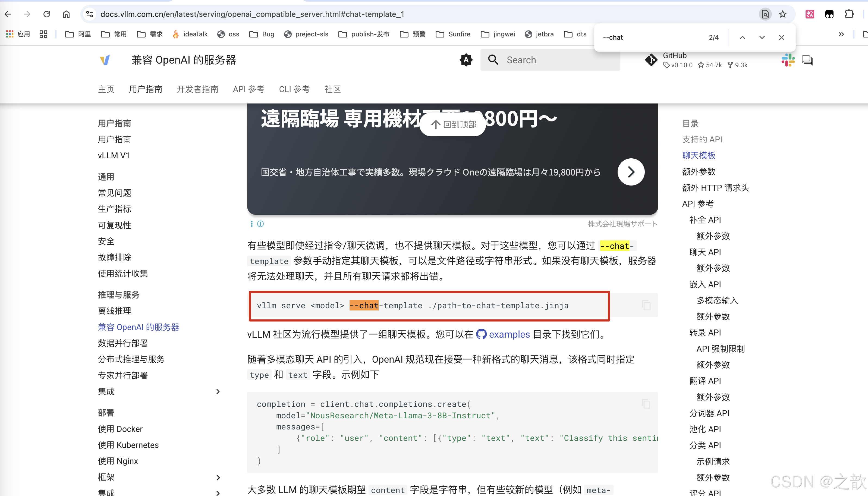The height and width of the screenshot is (496, 868).
Task: Open 离线推理 in left sidebar
Action: pyautogui.click(x=114, y=311)
